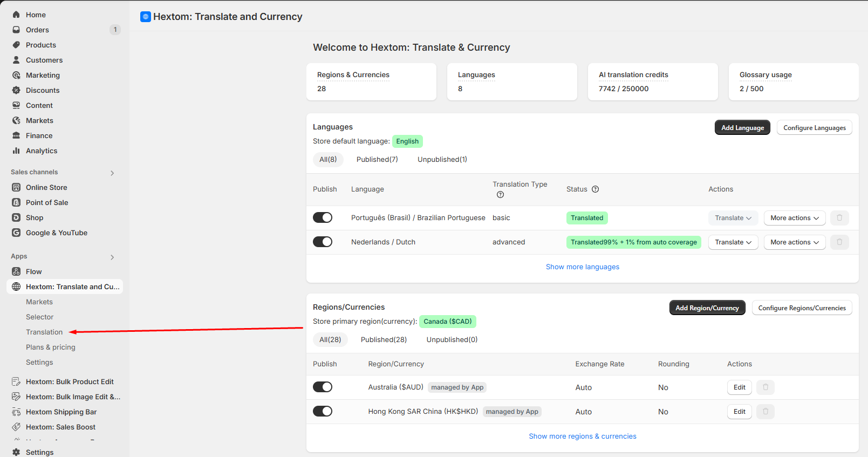The width and height of the screenshot is (868, 457).
Task: Click the Orders count badge
Action: (x=115, y=30)
